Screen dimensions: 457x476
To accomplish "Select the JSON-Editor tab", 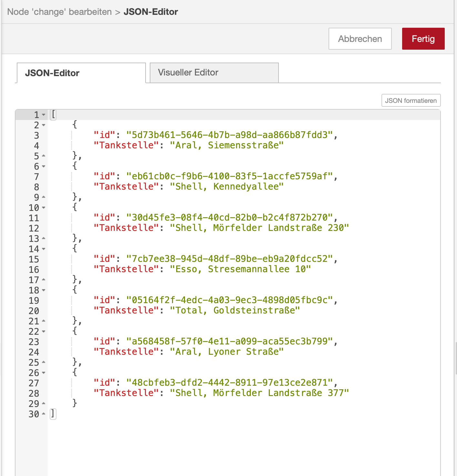I will [81, 73].
